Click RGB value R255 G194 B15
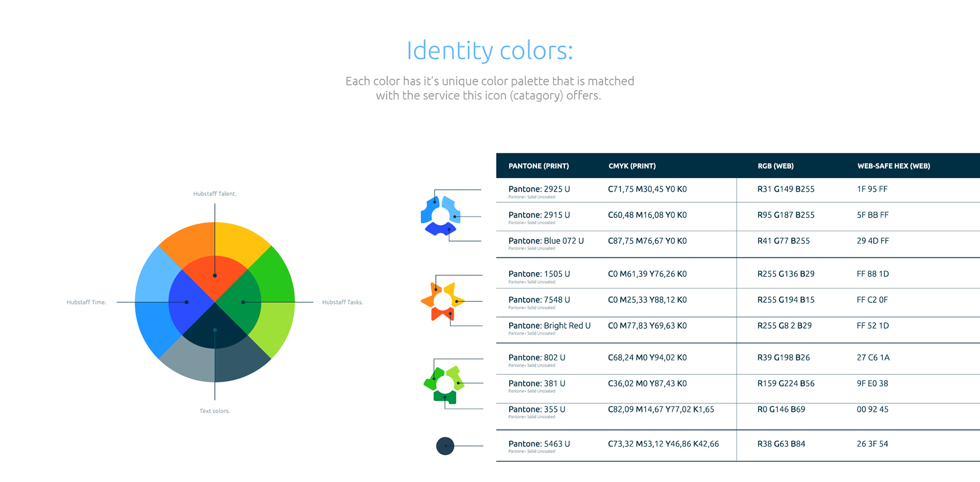The width and height of the screenshot is (980, 482). tap(786, 300)
